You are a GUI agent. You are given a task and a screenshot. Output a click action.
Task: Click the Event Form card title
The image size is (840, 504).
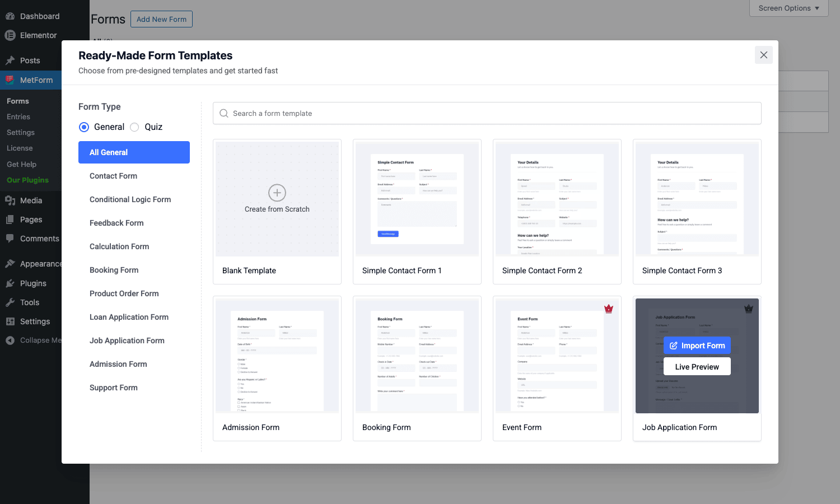(522, 427)
